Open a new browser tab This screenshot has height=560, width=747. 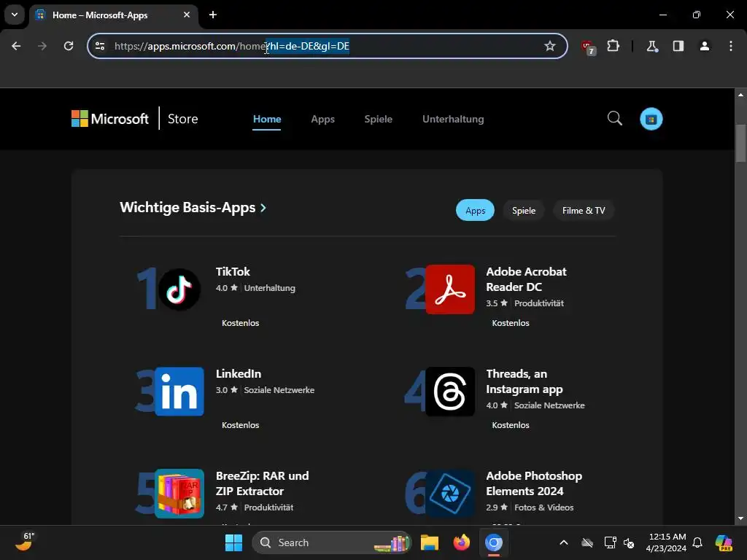(213, 15)
